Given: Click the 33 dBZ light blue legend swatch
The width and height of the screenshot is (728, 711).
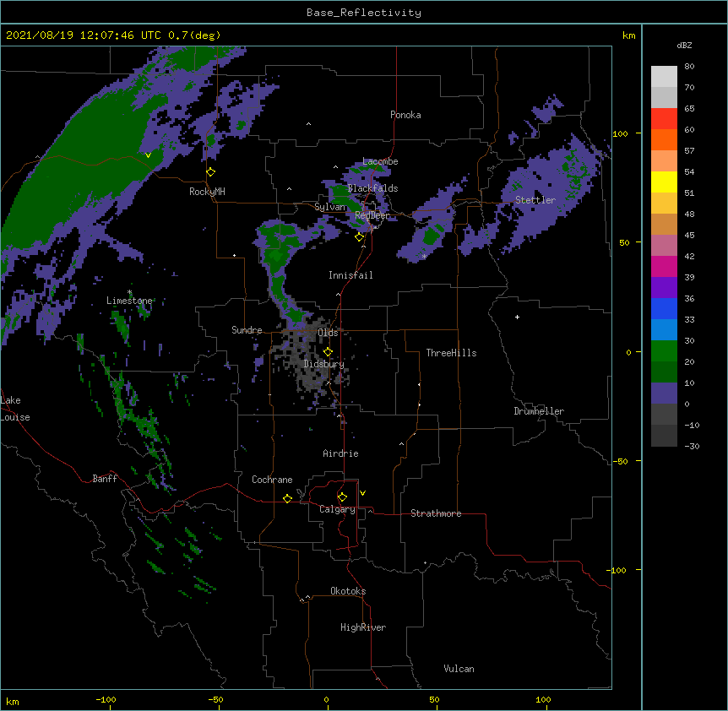Looking at the screenshot, I should pos(664,330).
